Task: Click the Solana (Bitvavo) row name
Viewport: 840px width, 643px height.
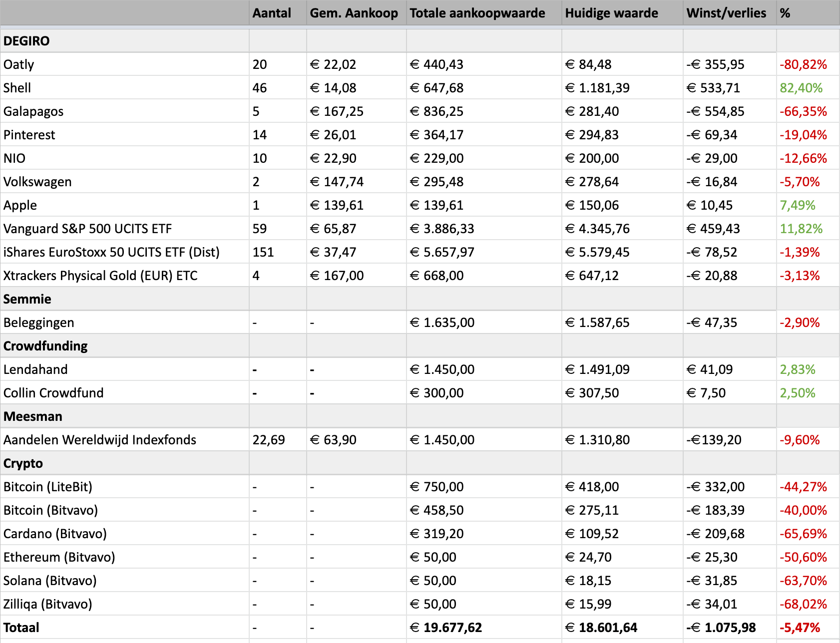Action: (x=125, y=581)
